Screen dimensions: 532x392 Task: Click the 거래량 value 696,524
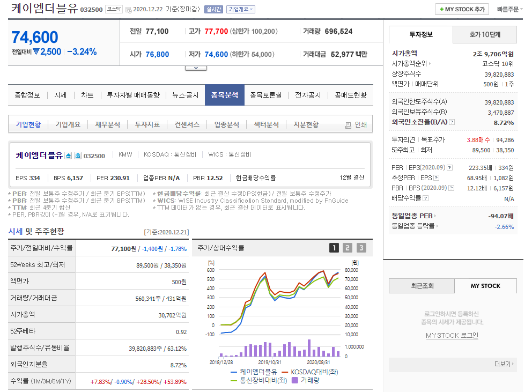[x=338, y=31]
